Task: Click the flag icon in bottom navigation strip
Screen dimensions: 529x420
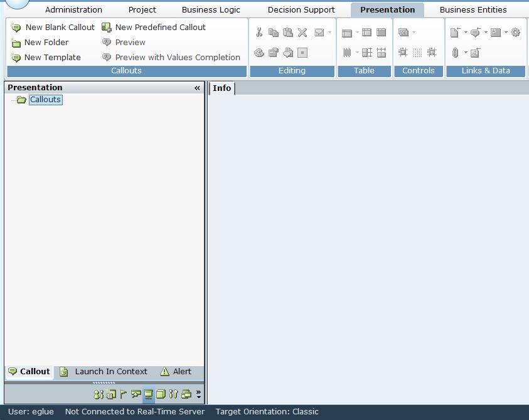Action: [x=123, y=394]
